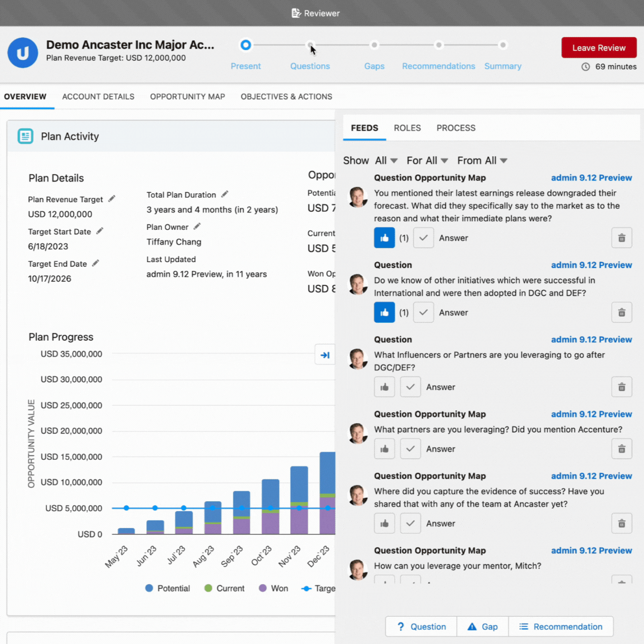
Task: Select the Roles tab
Action: [407, 128]
